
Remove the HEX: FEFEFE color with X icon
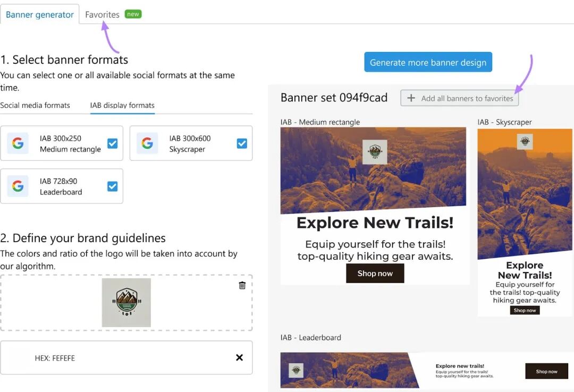point(239,357)
